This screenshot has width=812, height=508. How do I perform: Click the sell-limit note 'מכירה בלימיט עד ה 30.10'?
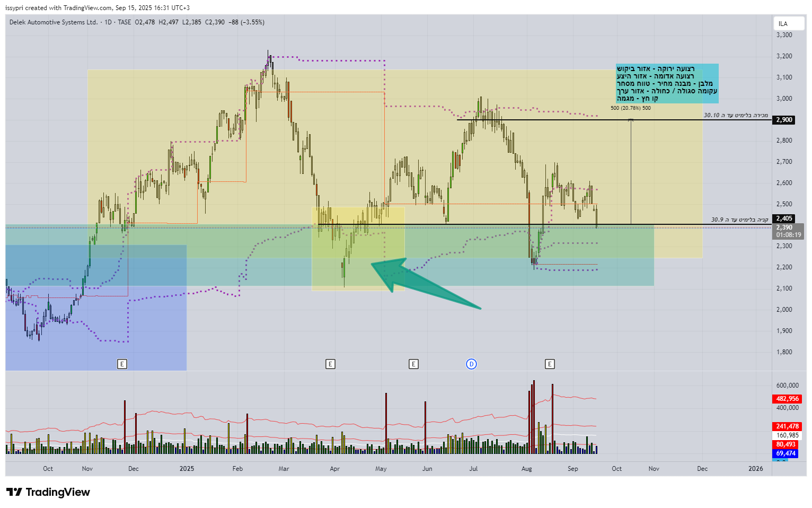[736, 115]
